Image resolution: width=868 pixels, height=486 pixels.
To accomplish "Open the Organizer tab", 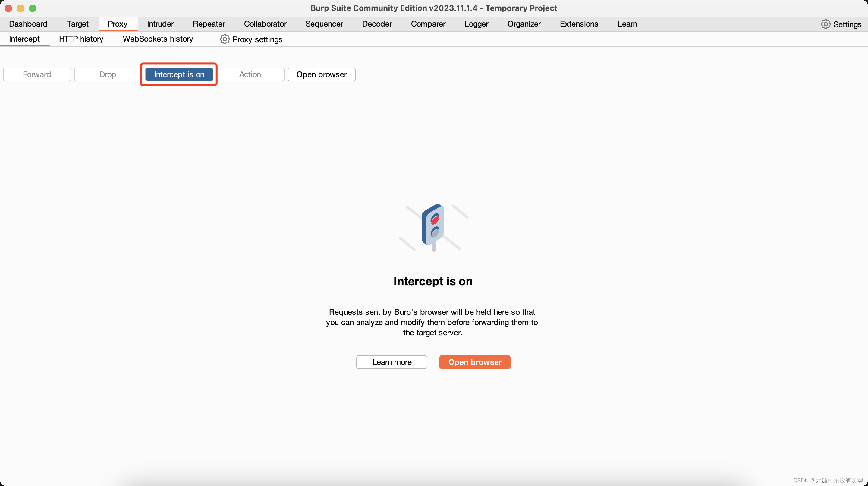I will tap(523, 24).
